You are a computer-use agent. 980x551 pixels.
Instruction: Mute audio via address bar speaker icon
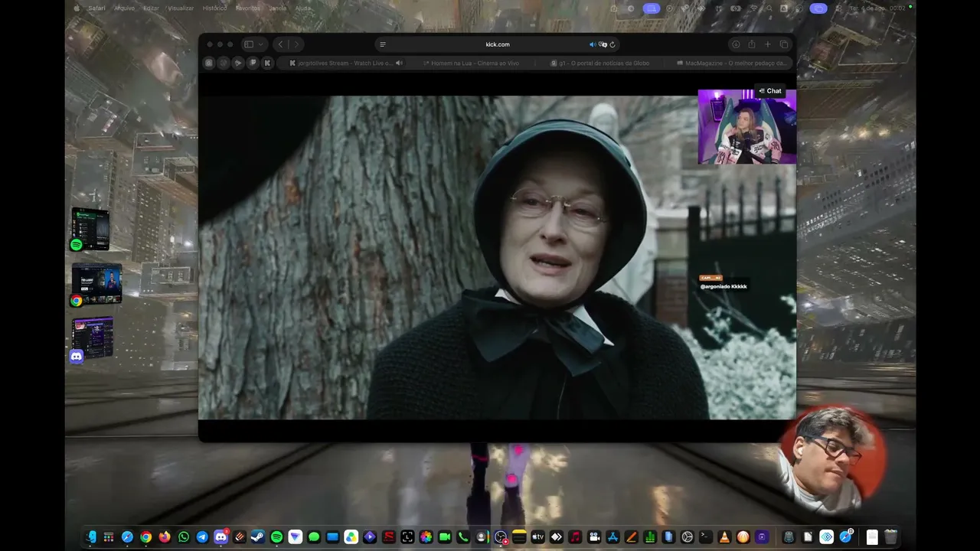(x=592, y=44)
